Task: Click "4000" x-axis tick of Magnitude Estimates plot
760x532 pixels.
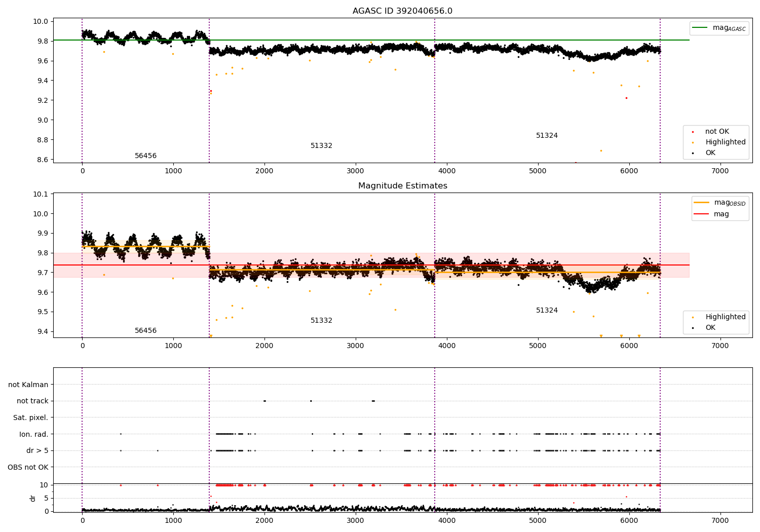Action: coord(446,346)
